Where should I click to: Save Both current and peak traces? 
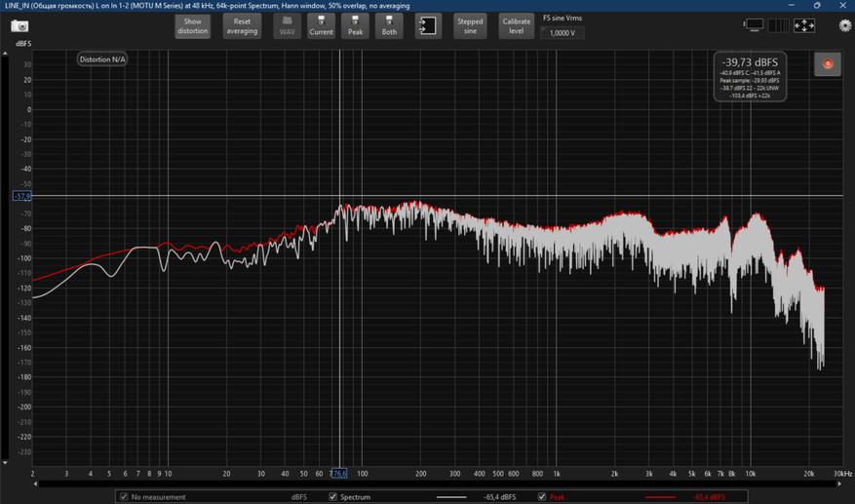[389, 25]
